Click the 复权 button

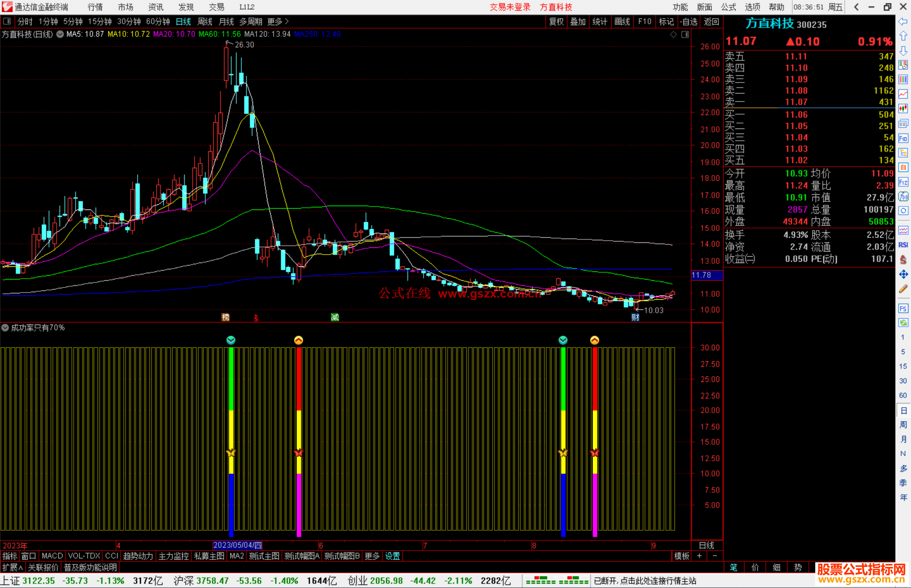pyautogui.click(x=556, y=21)
